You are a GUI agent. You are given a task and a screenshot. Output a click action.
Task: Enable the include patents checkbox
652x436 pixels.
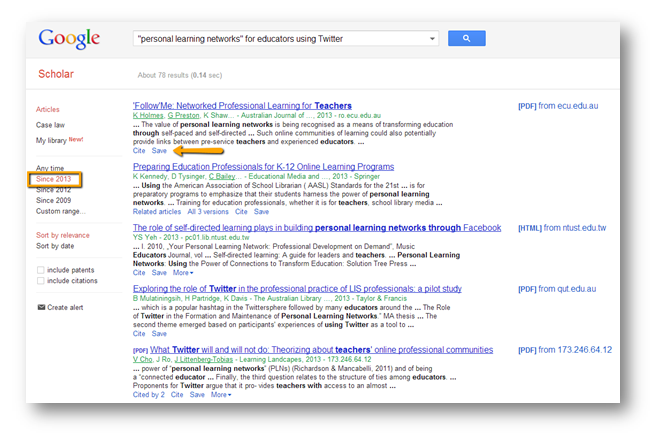click(x=41, y=270)
